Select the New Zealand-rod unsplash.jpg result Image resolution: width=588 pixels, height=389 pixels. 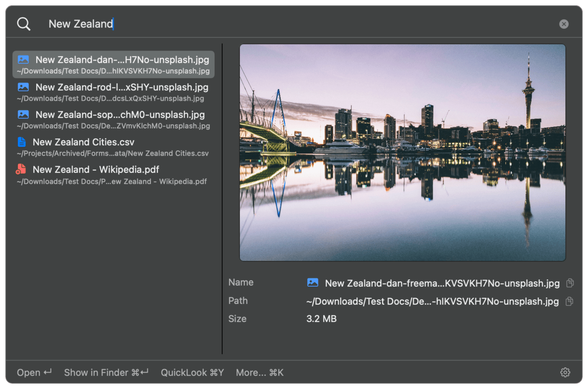click(113, 92)
